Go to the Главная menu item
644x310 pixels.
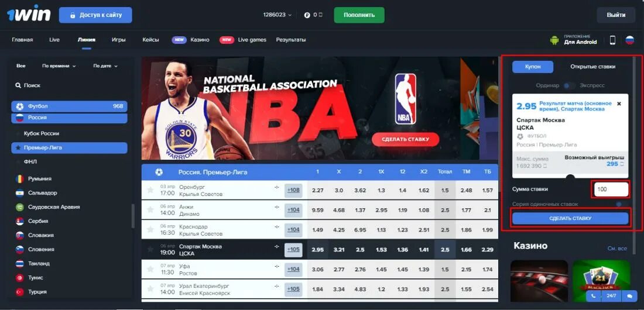22,40
